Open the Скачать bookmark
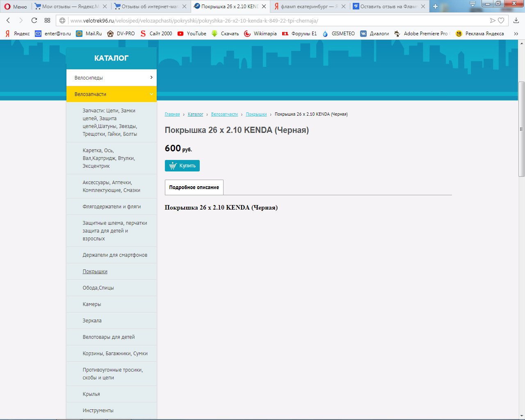Screen dimensions: 525x420 tap(225, 34)
